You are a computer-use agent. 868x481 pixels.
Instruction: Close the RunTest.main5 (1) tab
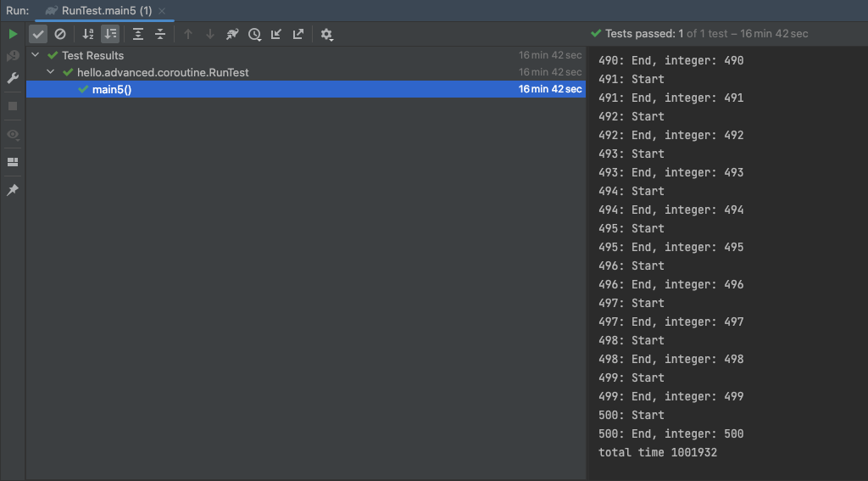(x=162, y=11)
